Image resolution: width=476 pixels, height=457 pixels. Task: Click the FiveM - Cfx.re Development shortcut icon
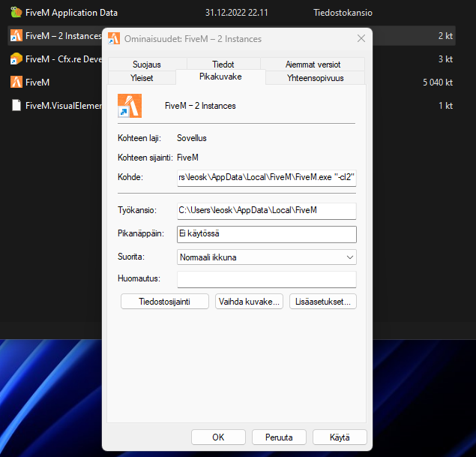click(16, 59)
